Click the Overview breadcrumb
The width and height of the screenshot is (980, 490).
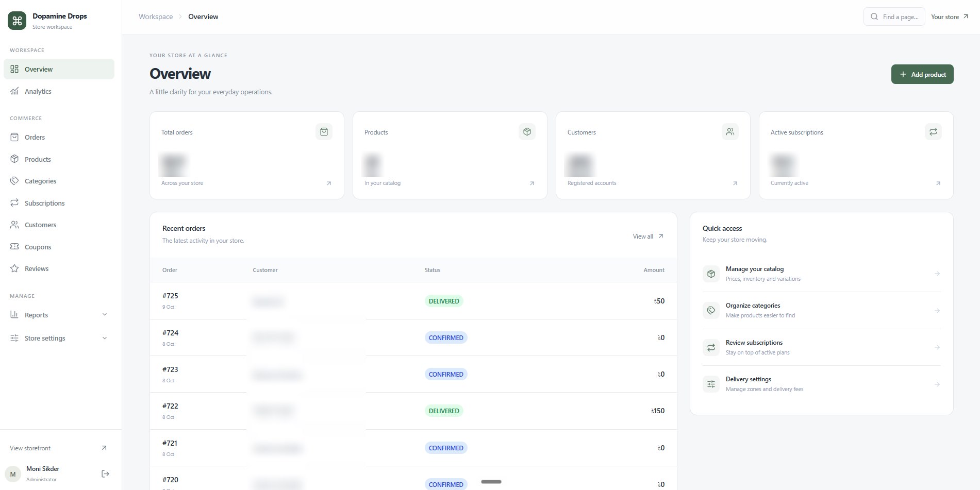[203, 16]
